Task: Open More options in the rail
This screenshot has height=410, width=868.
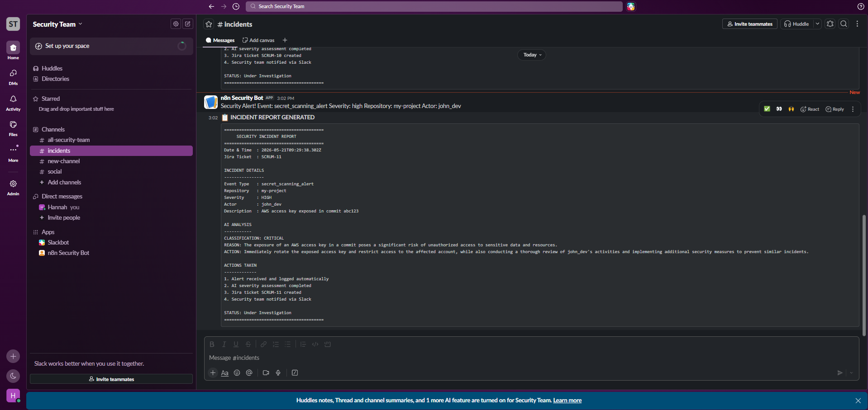Action: 13,154
